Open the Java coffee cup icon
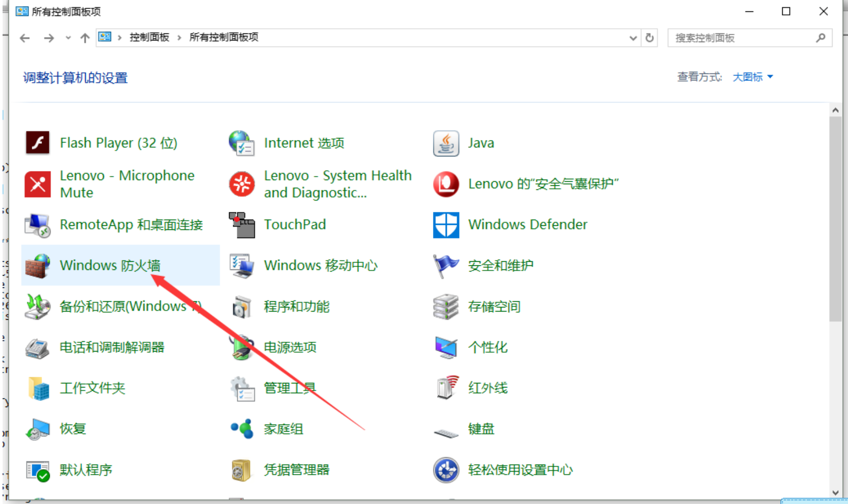 tap(446, 143)
